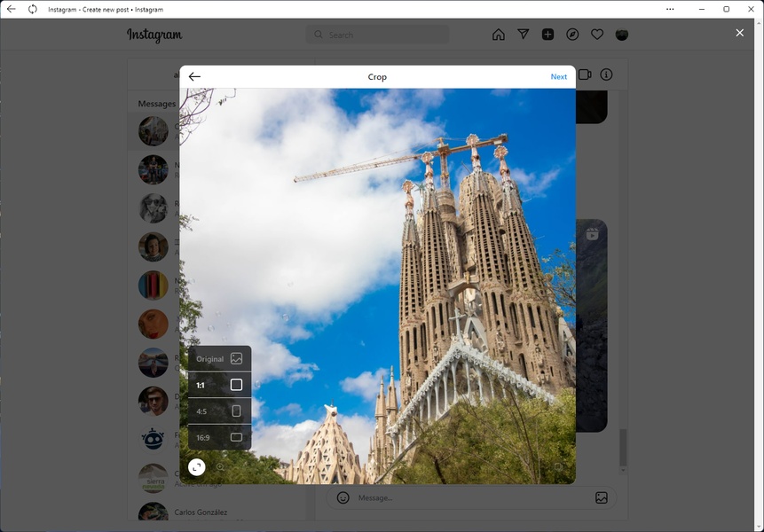
Task: Open the Explore compass icon
Action: [572, 35]
